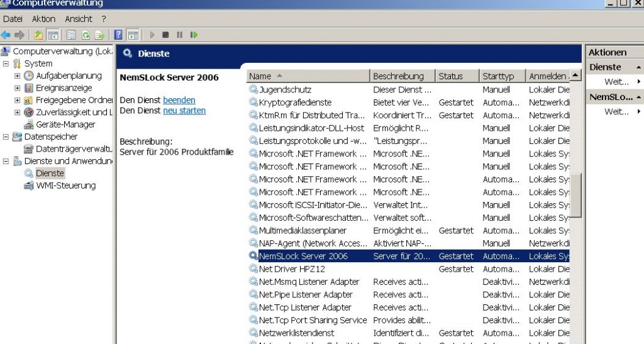Screen dimensions: 644x344
Task: Open help via blue question mark icon
Action: [x=118, y=35]
